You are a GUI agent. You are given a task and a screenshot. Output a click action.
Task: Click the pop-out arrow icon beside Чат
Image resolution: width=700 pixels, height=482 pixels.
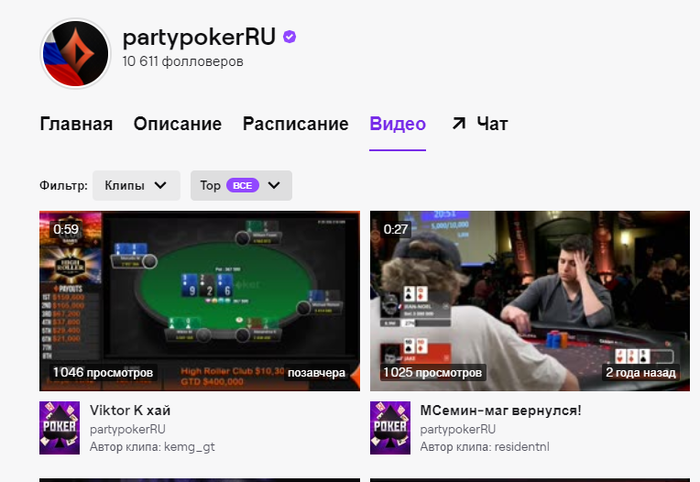[x=458, y=124]
